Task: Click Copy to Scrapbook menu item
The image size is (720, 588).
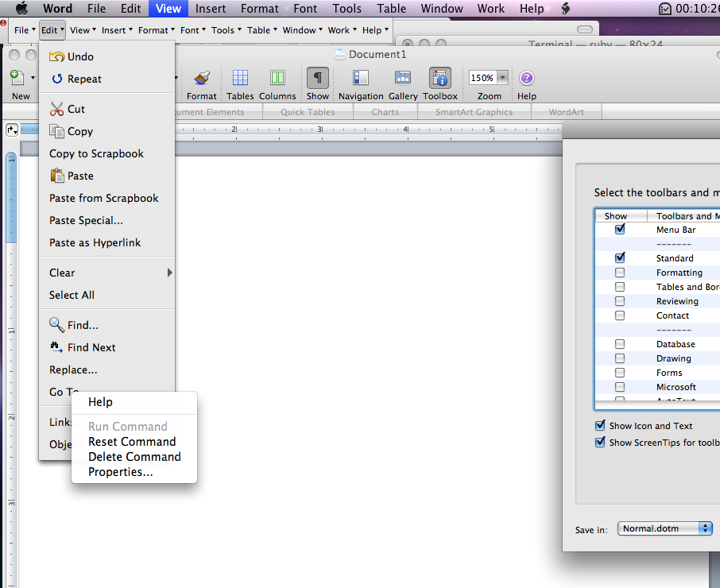Action: (107, 154)
